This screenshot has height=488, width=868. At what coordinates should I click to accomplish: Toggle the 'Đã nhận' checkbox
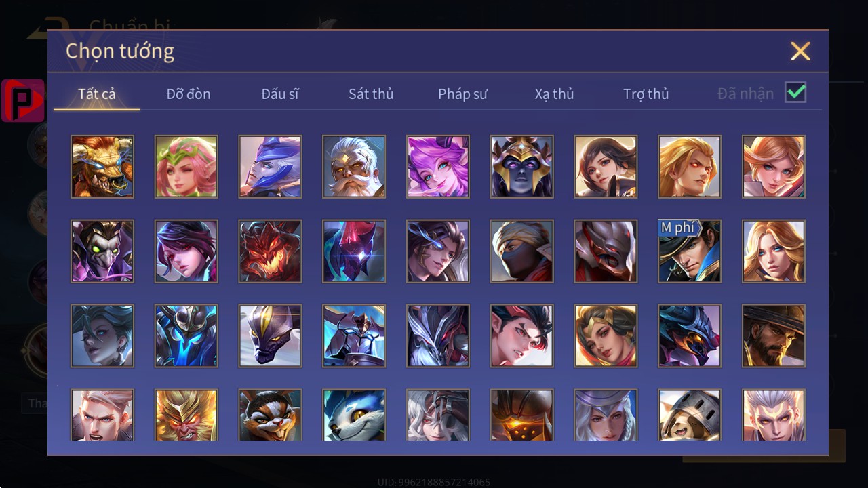click(795, 93)
